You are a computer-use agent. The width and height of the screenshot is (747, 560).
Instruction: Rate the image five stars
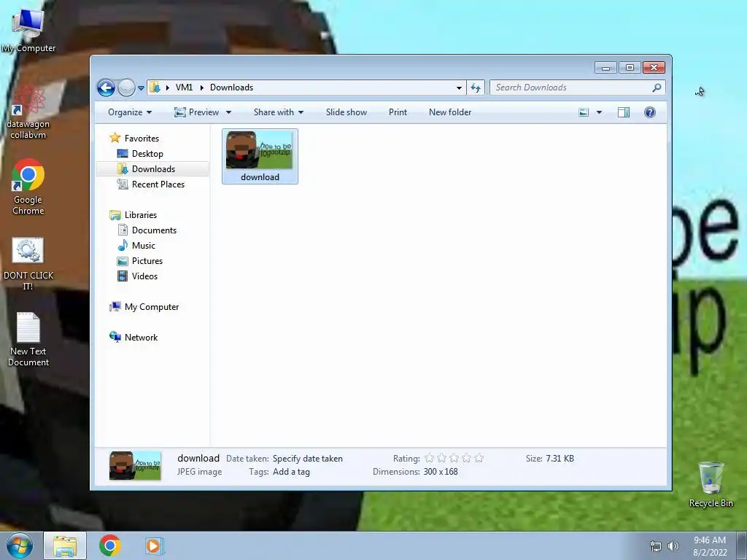[x=479, y=458]
